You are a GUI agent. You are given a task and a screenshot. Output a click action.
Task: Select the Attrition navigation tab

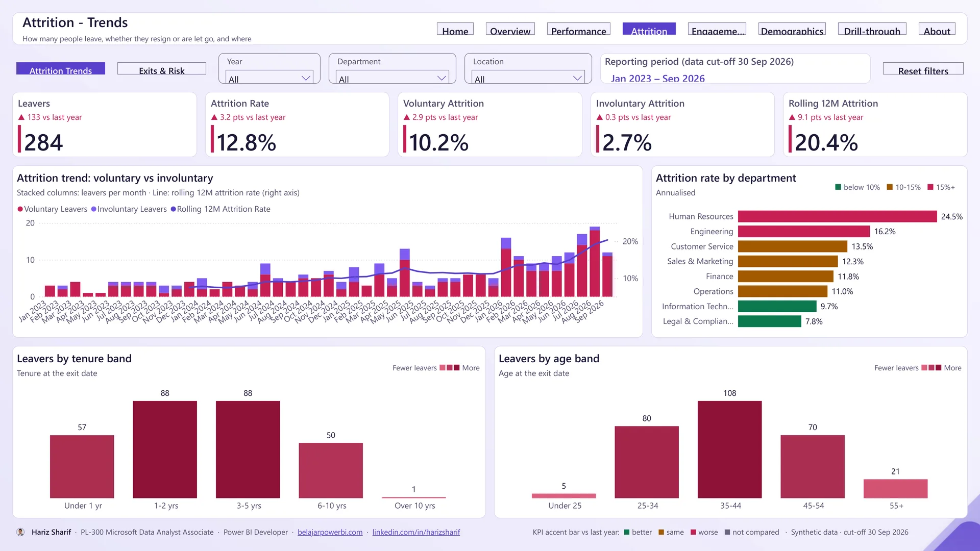coord(649,29)
